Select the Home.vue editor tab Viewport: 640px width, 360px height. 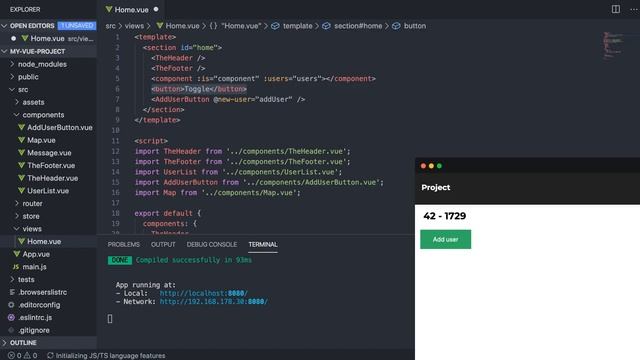[131, 9]
